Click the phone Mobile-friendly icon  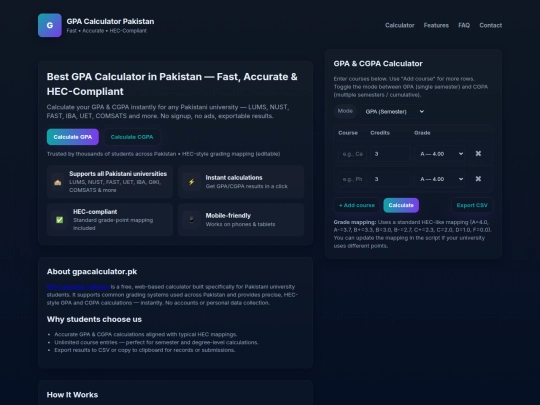pyautogui.click(x=191, y=220)
